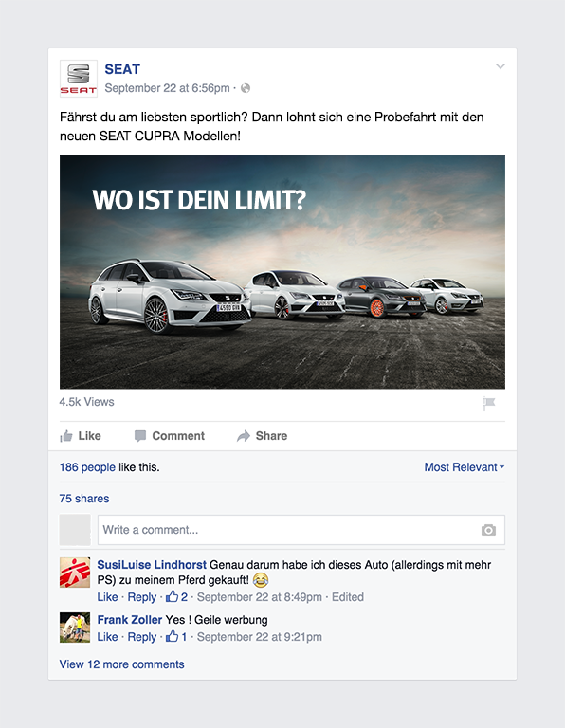Image resolution: width=565 pixels, height=728 pixels.
Task: Attach a photo using camera icon
Action: click(488, 530)
